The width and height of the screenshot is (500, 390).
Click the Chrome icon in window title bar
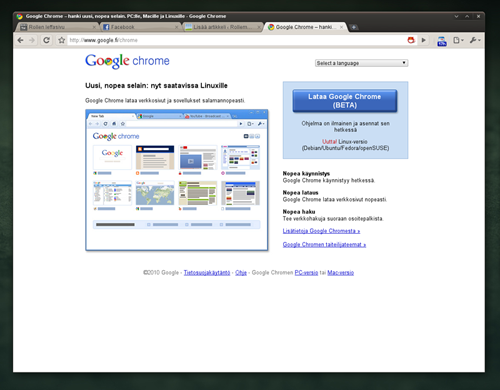[x=20, y=16]
